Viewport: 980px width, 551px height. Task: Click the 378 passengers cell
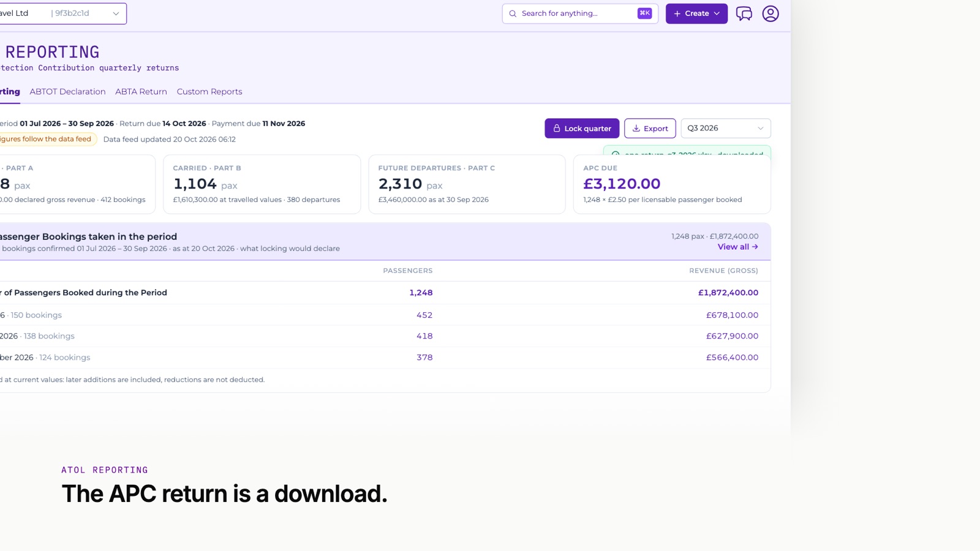pos(424,358)
